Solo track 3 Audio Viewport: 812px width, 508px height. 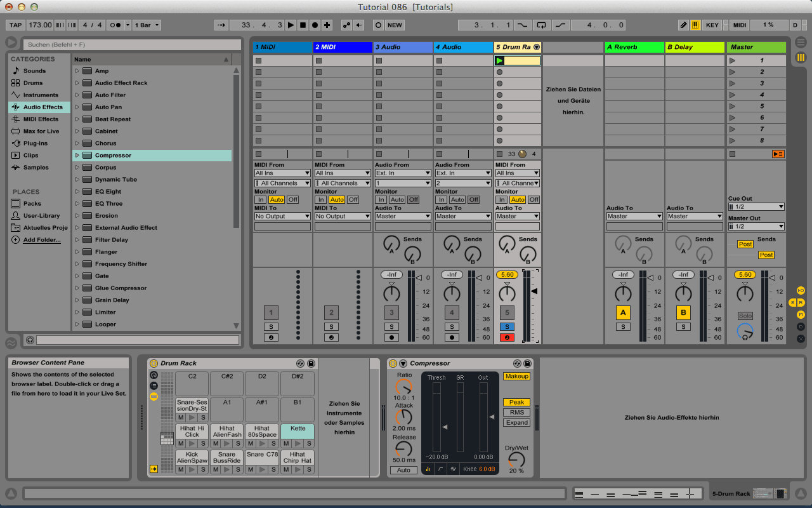point(391,326)
